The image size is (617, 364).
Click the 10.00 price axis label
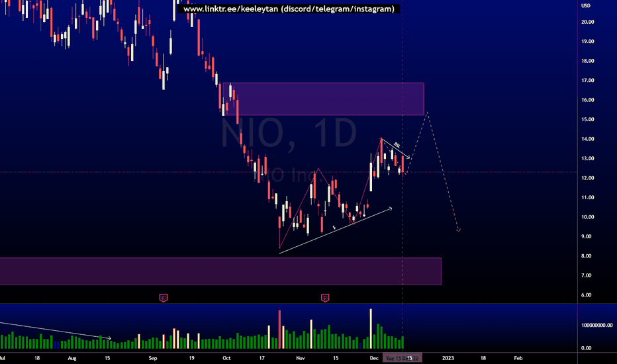click(x=587, y=217)
